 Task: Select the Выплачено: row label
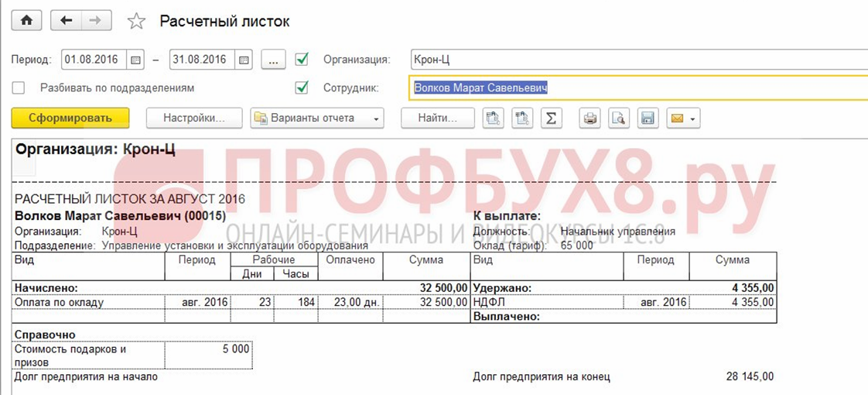point(507,316)
